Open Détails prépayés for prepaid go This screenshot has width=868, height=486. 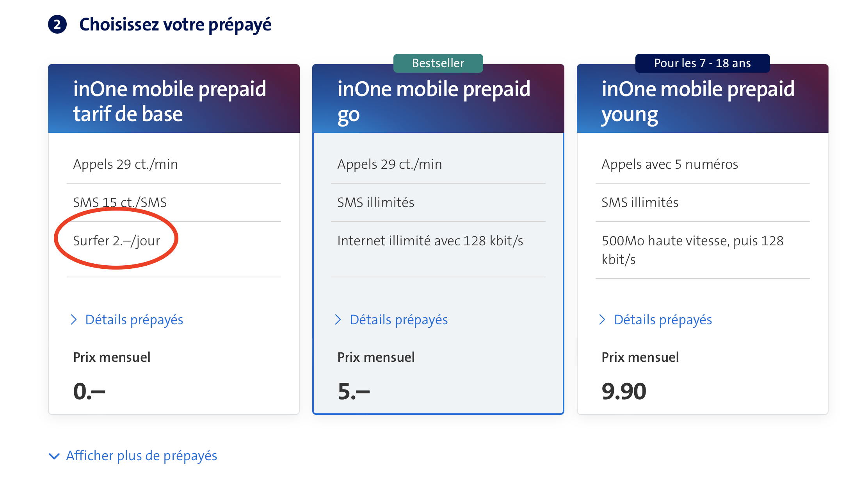(x=398, y=320)
